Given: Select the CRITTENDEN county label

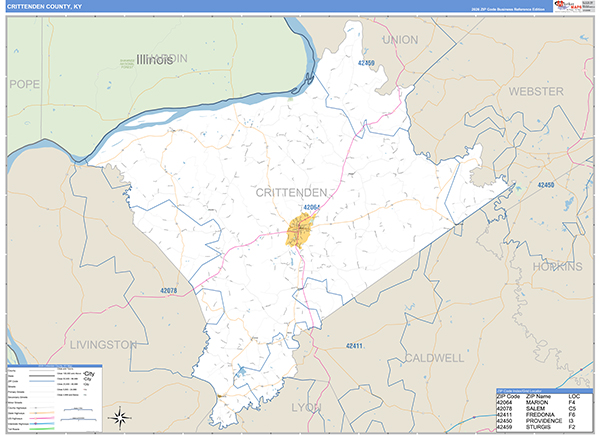Looking at the screenshot, I should [x=291, y=192].
